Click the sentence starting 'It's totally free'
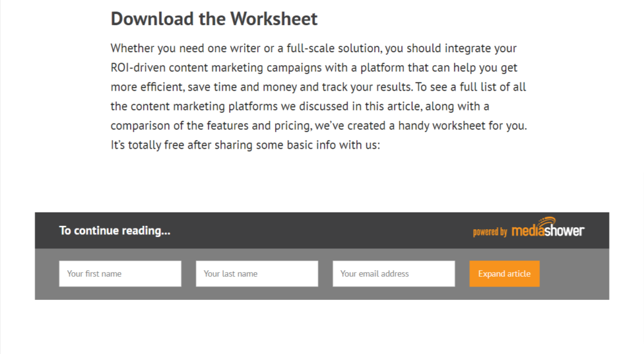 pyautogui.click(x=245, y=145)
